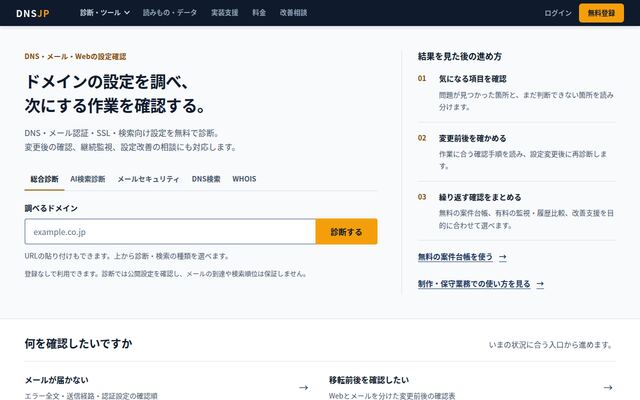
Task: Switch to the WHOIS tab
Action: tap(244, 179)
